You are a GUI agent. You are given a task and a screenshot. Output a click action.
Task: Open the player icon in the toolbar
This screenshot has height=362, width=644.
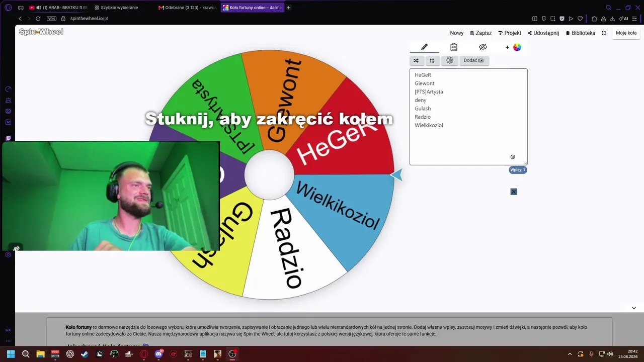click(571, 19)
